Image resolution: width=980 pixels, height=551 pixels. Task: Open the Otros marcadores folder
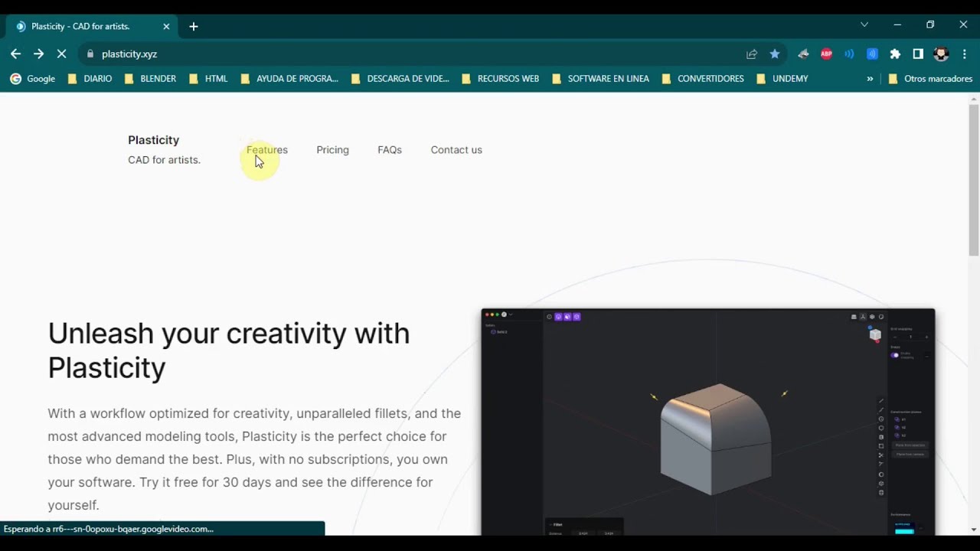click(929, 78)
